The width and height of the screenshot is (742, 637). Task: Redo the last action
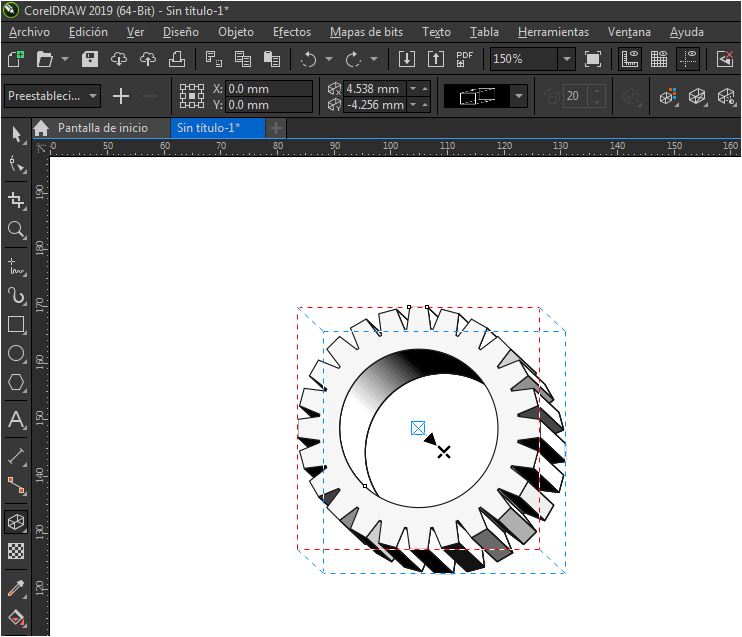point(353,59)
